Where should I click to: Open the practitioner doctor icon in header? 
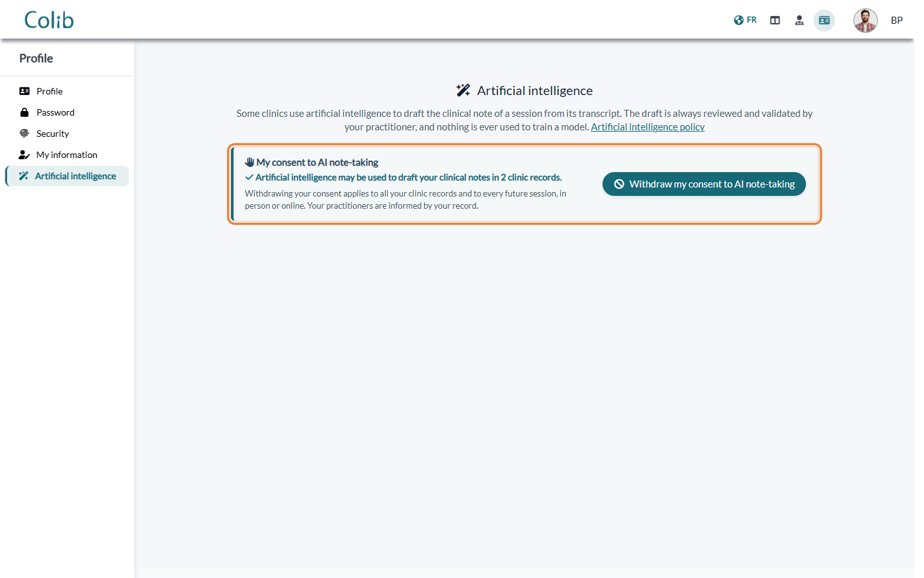(800, 21)
